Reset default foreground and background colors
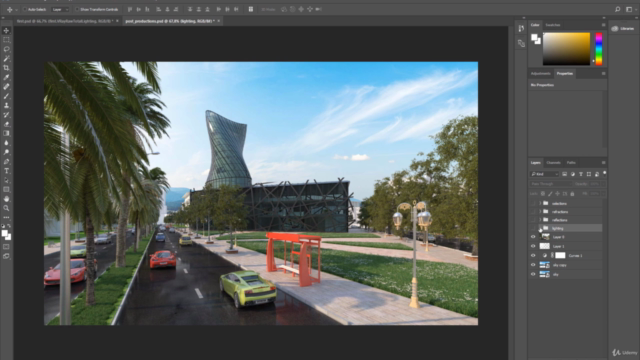640x360 pixels. click(x=3, y=226)
